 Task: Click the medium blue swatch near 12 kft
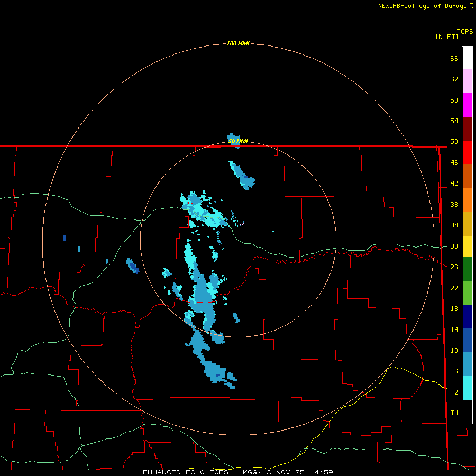click(x=467, y=340)
